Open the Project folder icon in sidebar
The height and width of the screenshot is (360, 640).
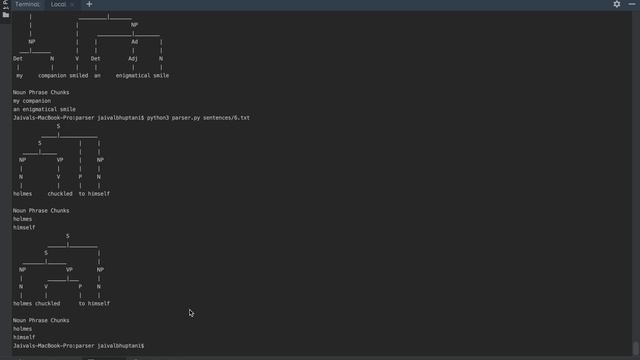6,15
